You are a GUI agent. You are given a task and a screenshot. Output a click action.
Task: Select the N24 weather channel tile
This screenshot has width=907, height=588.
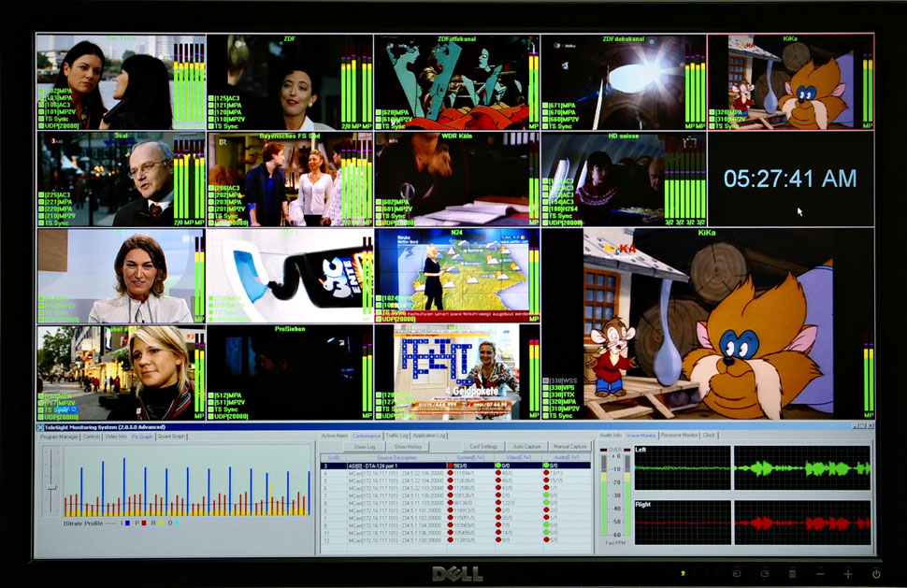[456, 275]
